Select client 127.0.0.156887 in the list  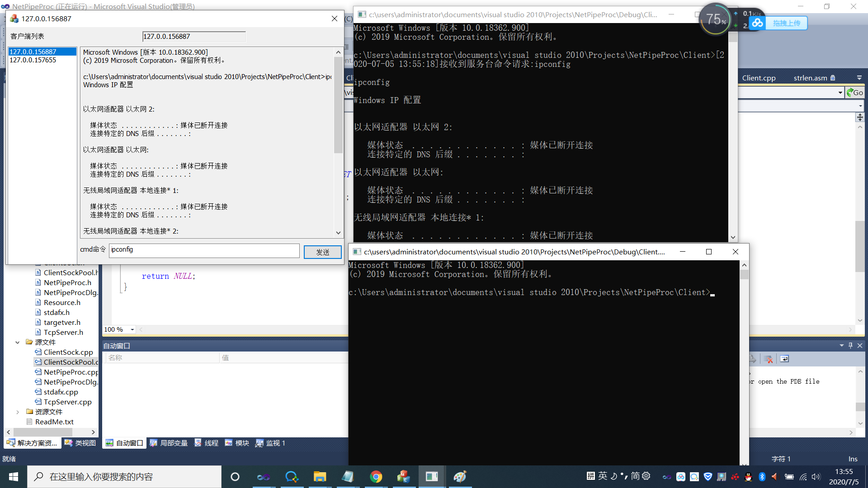pos(42,52)
